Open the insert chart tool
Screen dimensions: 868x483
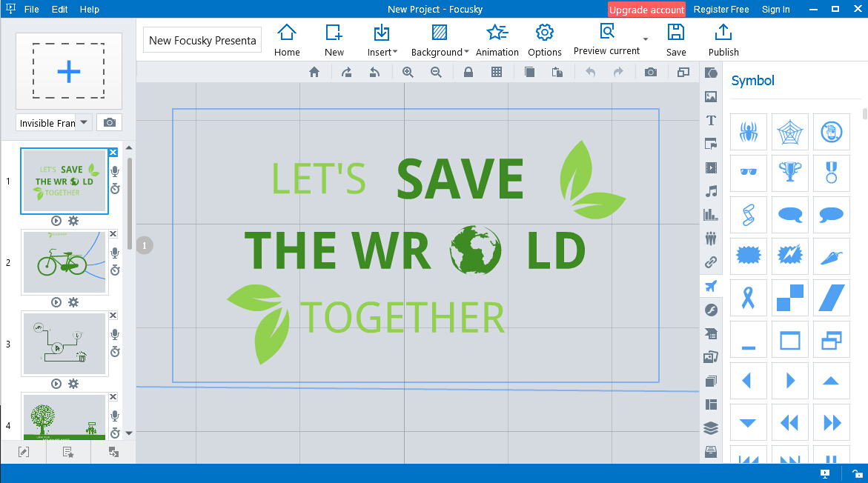click(x=711, y=215)
